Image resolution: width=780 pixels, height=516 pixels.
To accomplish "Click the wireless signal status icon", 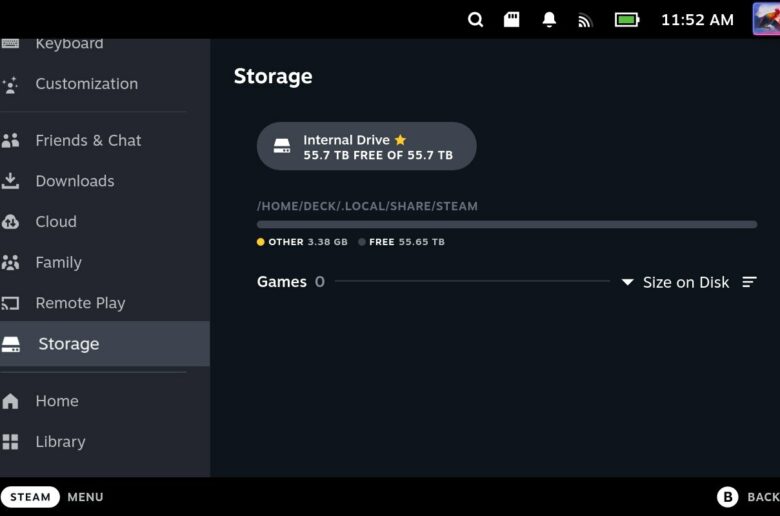I will pyautogui.click(x=585, y=20).
